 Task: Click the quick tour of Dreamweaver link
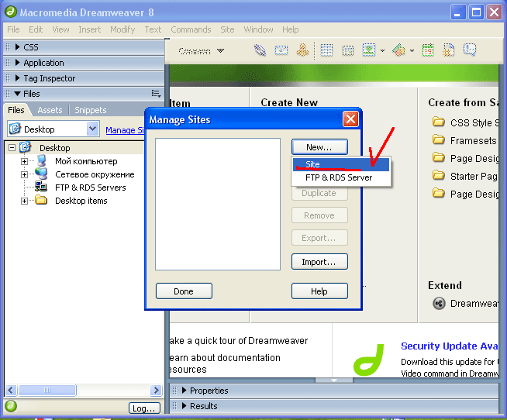238,340
